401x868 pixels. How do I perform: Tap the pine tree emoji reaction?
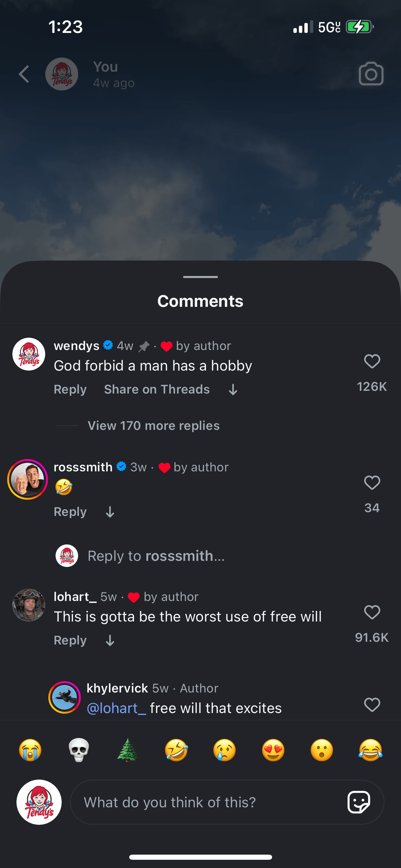click(127, 750)
